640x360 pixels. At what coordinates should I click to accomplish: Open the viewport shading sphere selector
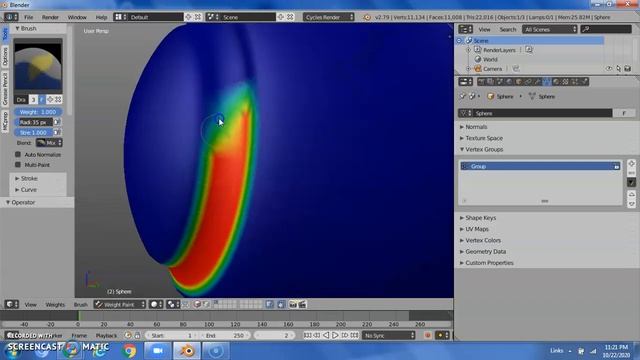[156, 304]
